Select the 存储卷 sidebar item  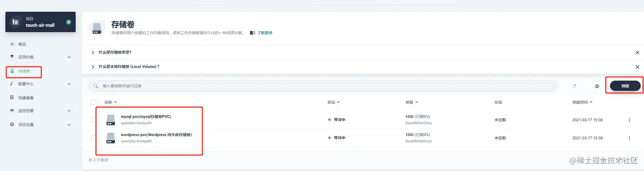pos(24,71)
